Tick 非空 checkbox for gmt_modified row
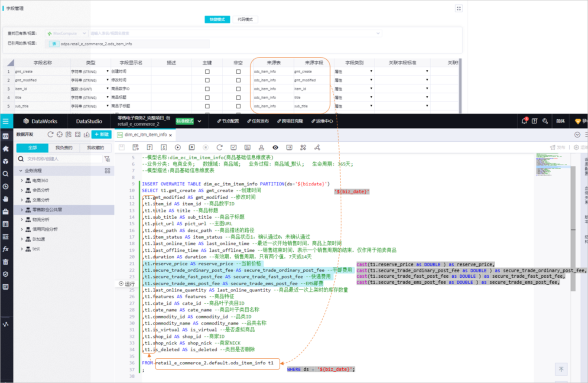 238,80
